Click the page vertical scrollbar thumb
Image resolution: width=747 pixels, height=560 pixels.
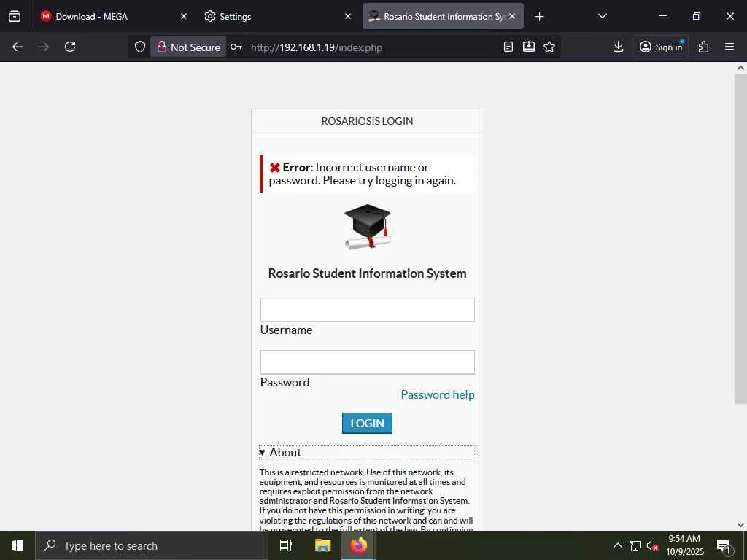(740, 239)
